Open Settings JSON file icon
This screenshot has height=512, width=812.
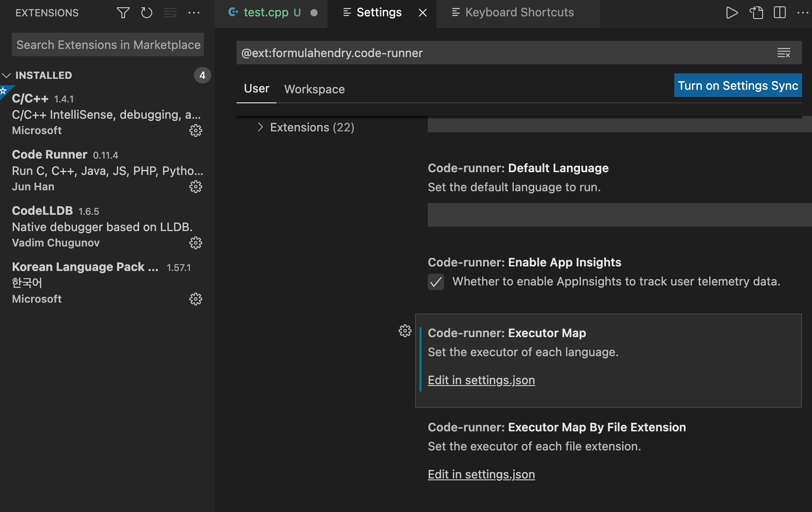[756, 13]
